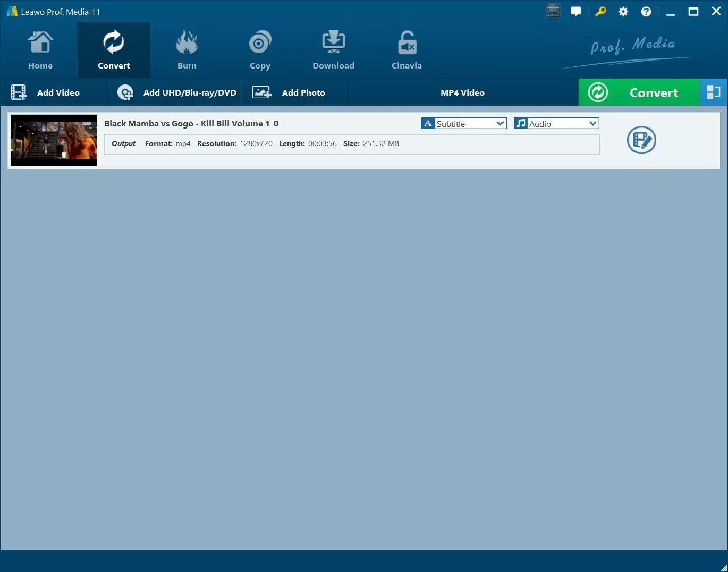Open the feedback chat bubble icon
Image resolution: width=728 pixels, height=572 pixels.
[x=576, y=11]
